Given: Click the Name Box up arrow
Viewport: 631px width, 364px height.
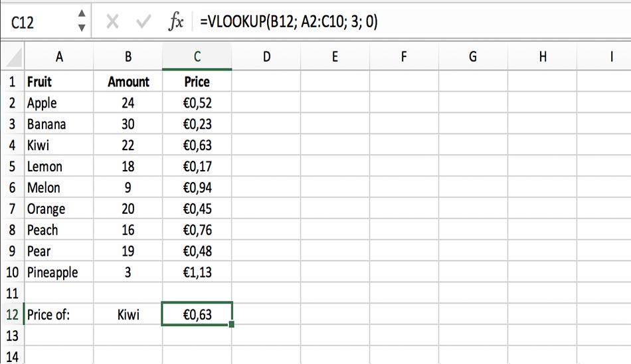Looking at the screenshot, I should tap(82, 13).
